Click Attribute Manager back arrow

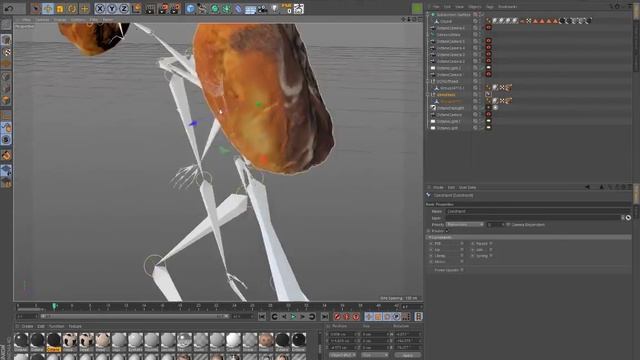587,187
